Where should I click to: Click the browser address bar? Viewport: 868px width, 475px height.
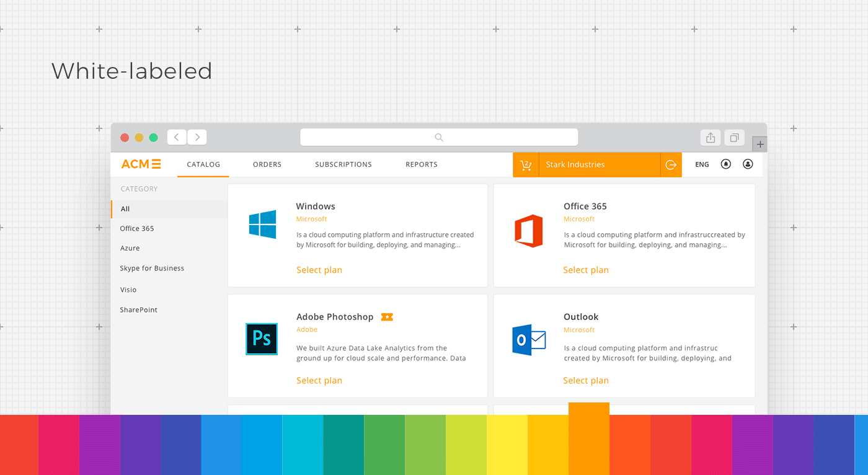pyautogui.click(x=439, y=137)
